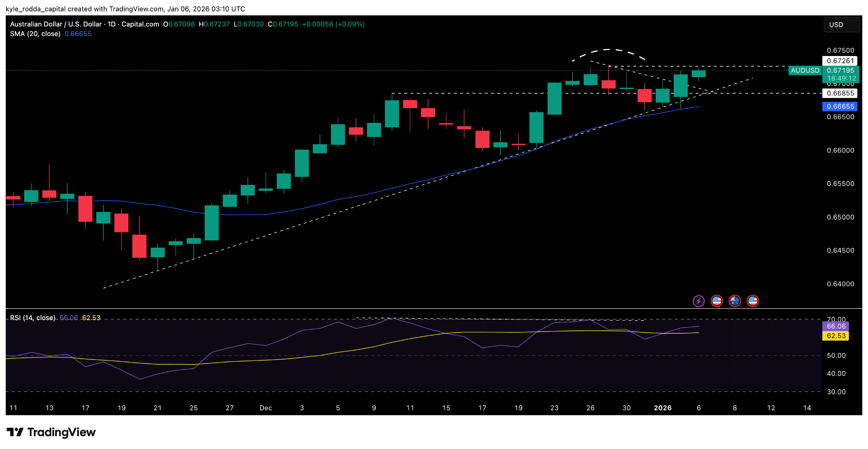Click the blue 0.66655 SMA axis label

click(x=840, y=106)
